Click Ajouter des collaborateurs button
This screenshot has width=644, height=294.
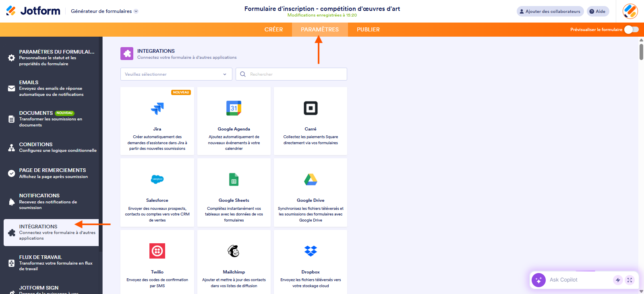(550, 11)
